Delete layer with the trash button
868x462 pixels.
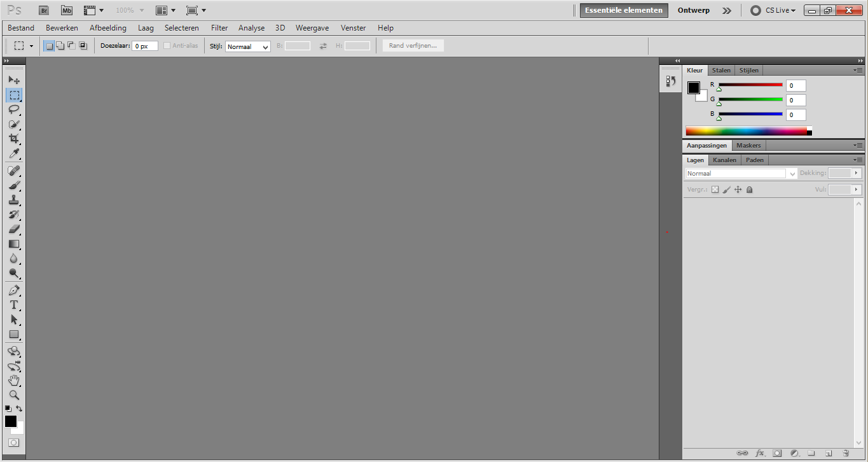pos(846,453)
